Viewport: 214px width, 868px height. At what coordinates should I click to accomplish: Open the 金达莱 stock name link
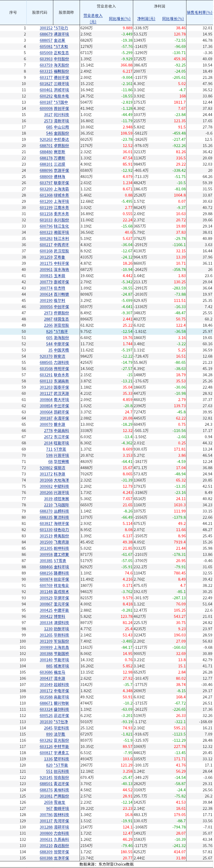59,41
